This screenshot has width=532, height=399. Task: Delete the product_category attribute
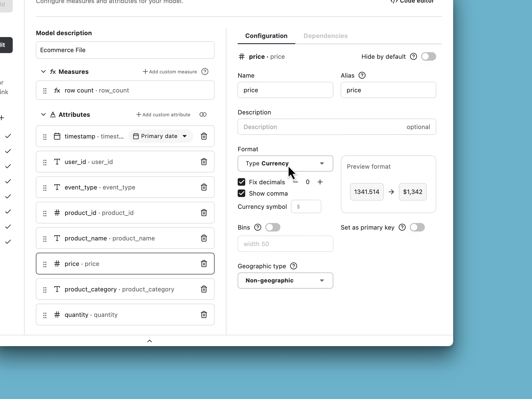click(x=204, y=289)
